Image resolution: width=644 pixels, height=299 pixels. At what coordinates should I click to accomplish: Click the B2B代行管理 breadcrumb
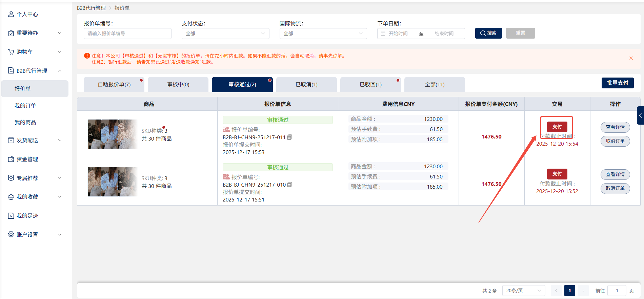pyautogui.click(x=91, y=8)
